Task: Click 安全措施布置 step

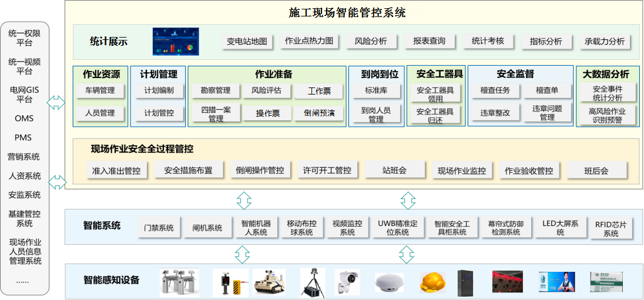Action: (x=189, y=170)
